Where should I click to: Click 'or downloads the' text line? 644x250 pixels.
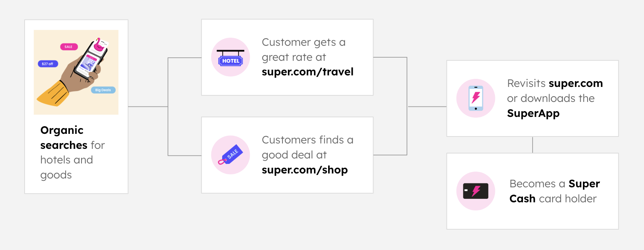coord(551,98)
